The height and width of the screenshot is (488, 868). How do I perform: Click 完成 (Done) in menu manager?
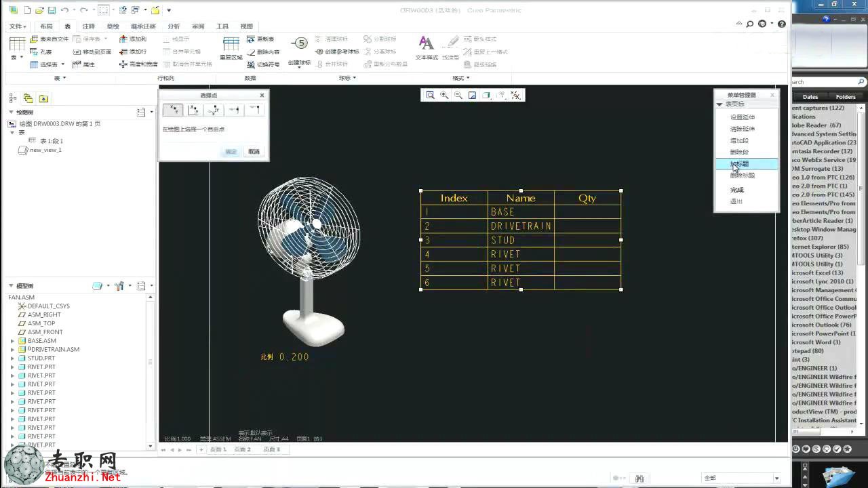click(737, 190)
